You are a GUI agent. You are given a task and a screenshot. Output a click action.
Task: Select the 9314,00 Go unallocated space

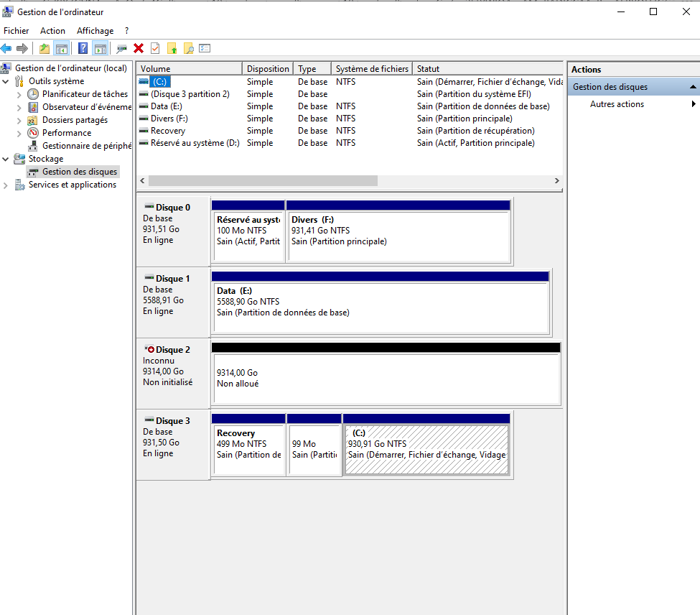(x=386, y=374)
